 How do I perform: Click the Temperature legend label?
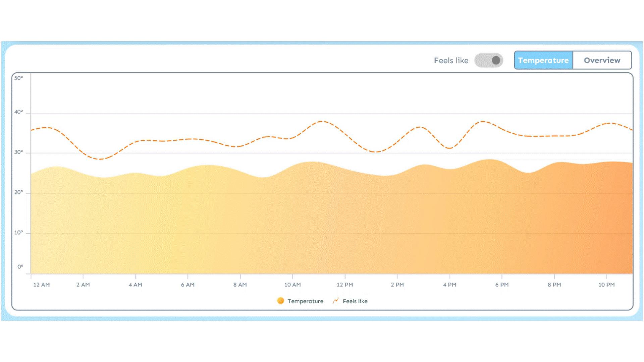[305, 301]
